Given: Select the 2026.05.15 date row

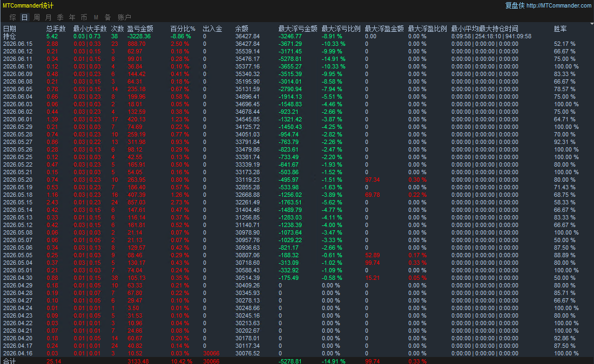Looking at the screenshot, I should click(18, 202).
